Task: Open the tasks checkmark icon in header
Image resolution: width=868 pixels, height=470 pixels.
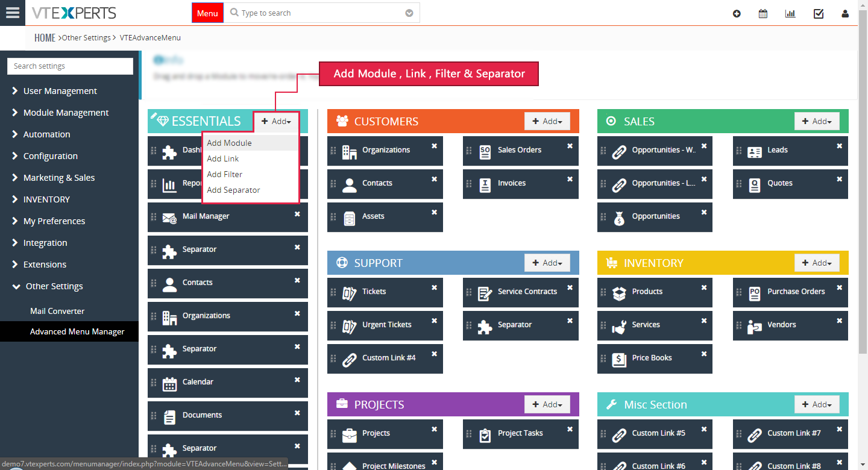Action: tap(819, 13)
